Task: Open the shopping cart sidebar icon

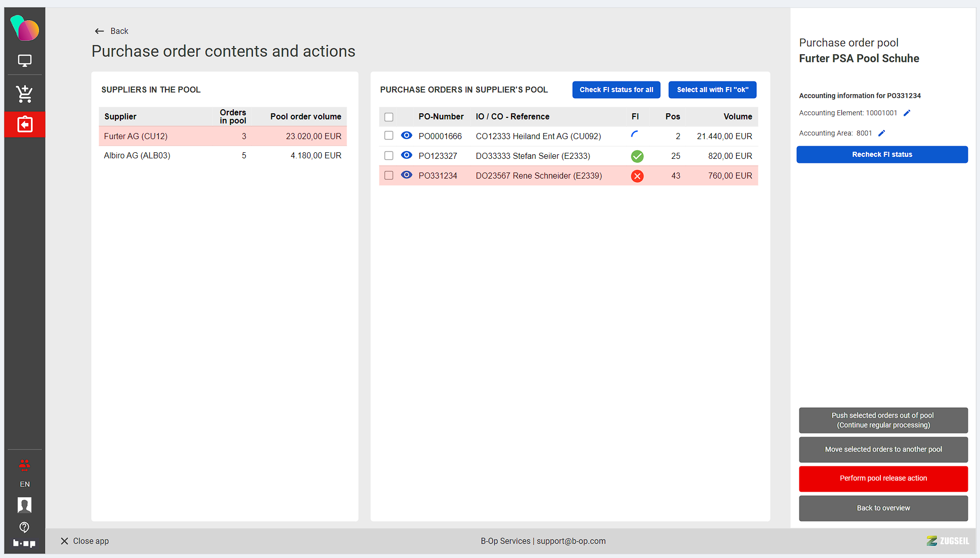Action: click(x=24, y=94)
